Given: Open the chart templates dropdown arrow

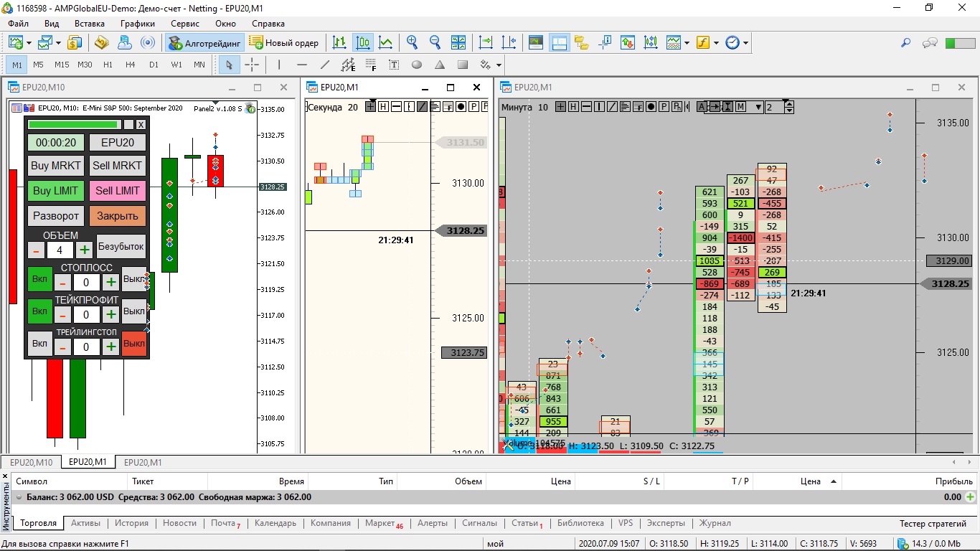Looking at the screenshot, I should (x=687, y=43).
